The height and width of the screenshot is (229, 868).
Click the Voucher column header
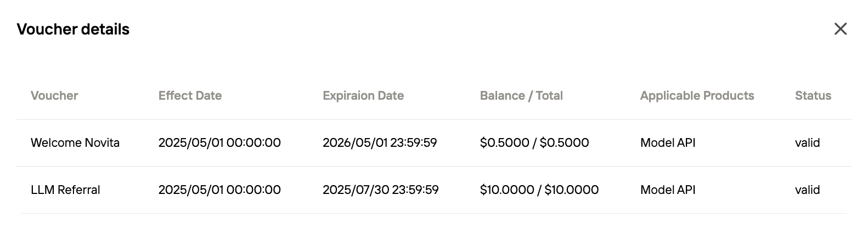click(x=54, y=96)
